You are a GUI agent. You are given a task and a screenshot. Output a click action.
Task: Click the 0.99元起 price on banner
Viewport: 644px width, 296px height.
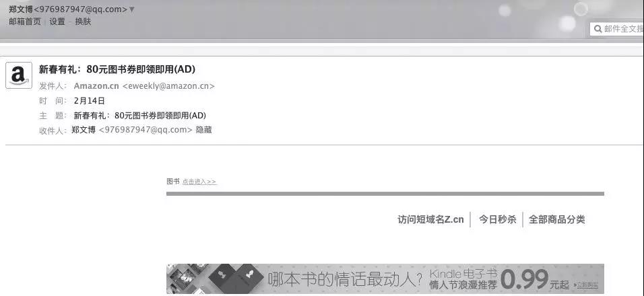coord(535,280)
